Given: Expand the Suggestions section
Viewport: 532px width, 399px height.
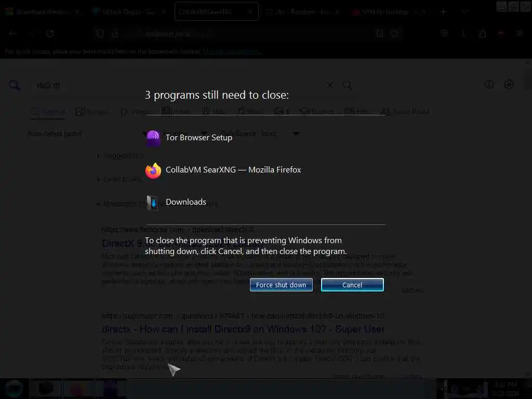Looking at the screenshot, I should [x=120, y=155].
